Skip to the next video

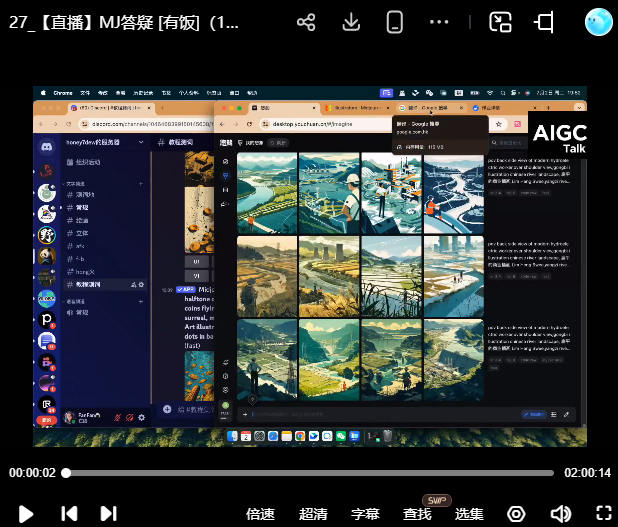108,513
